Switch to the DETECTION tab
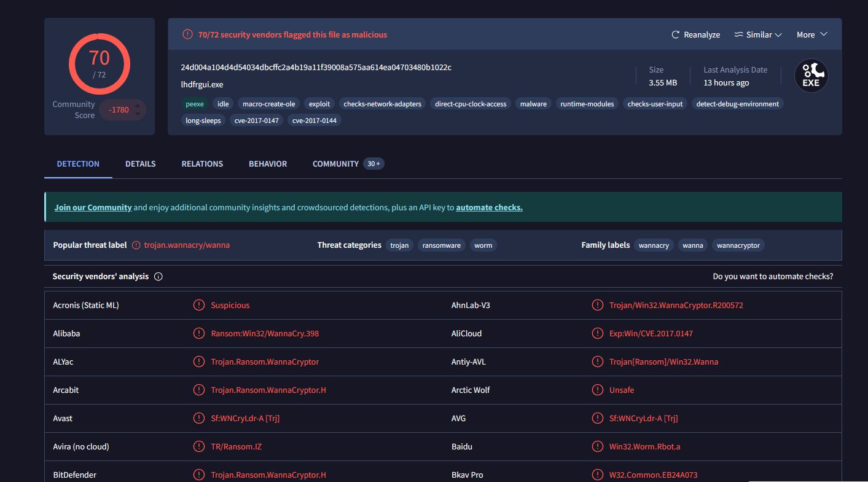Screen dimensions: 868x482 click(78, 164)
